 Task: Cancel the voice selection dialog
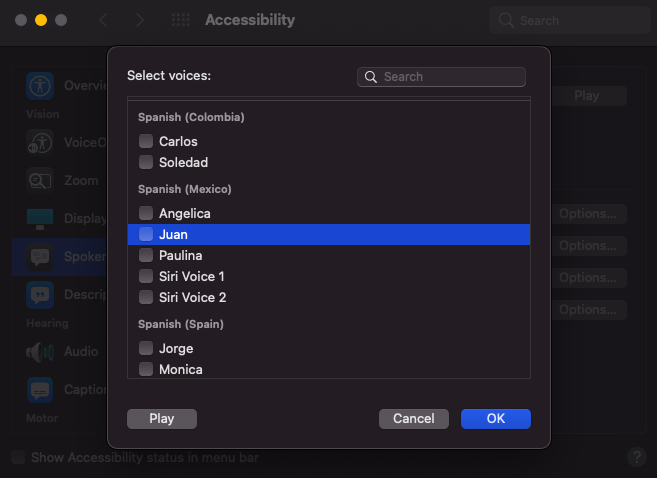coord(414,419)
